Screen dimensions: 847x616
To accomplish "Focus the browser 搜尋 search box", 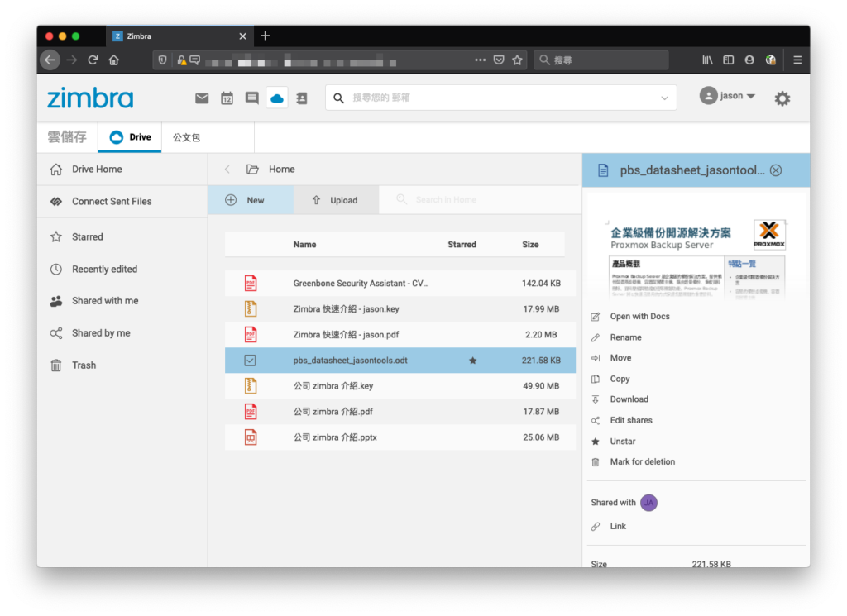I will coord(601,60).
